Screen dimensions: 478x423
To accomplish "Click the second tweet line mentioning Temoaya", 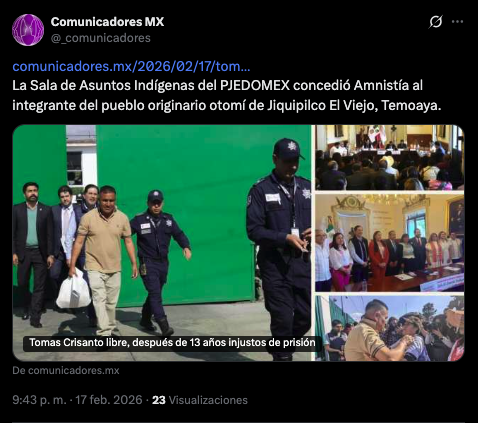I will 227,105.
